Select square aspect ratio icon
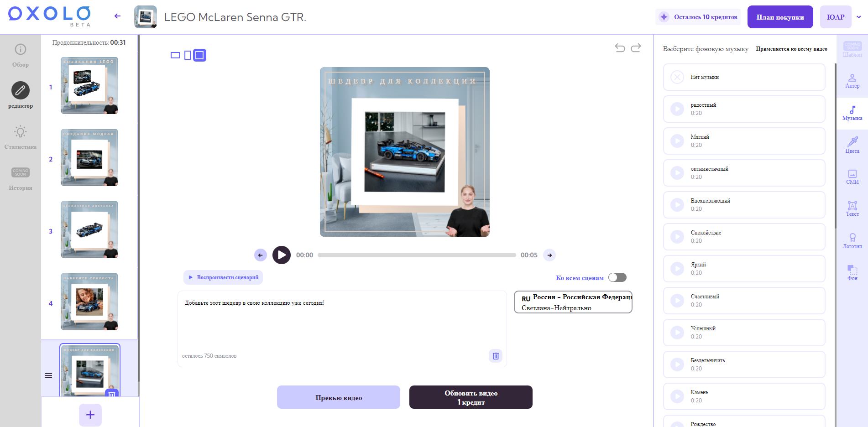868x427 pixels. pyautogui.click(x=199, y=55)
